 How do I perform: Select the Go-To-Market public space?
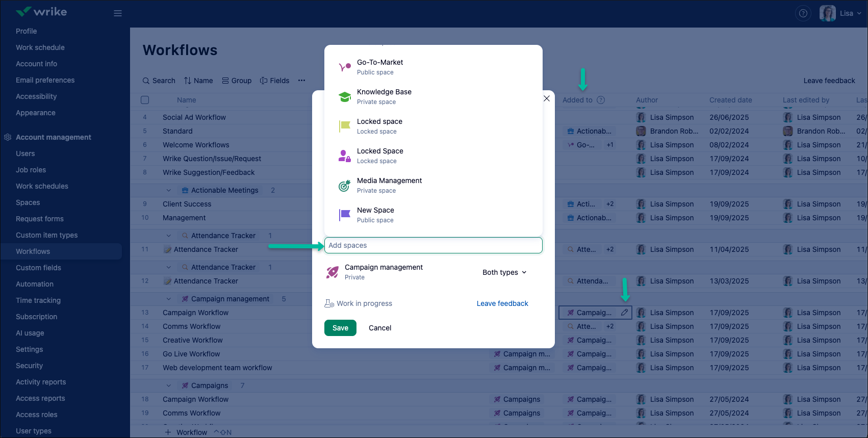point(433,67)
